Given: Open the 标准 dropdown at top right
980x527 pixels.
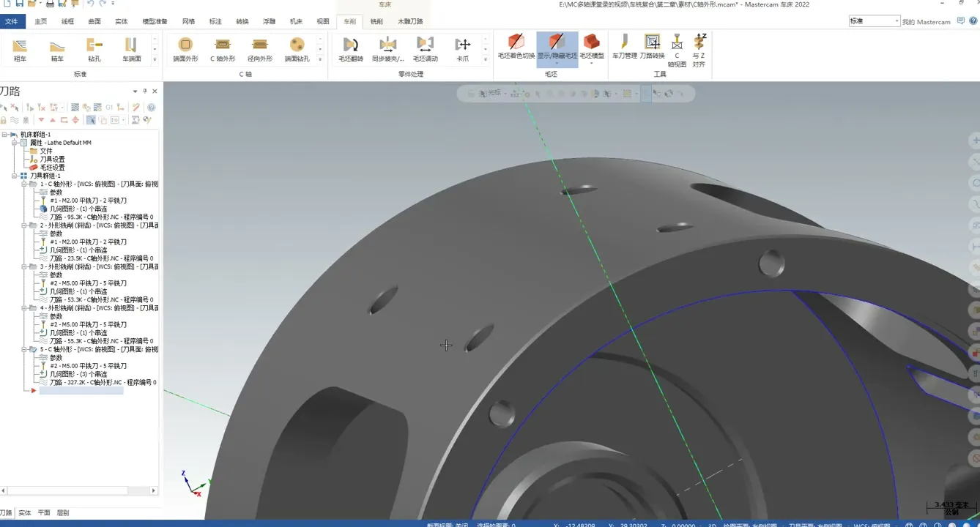Looking at the screenshot, I should [897, 21].
